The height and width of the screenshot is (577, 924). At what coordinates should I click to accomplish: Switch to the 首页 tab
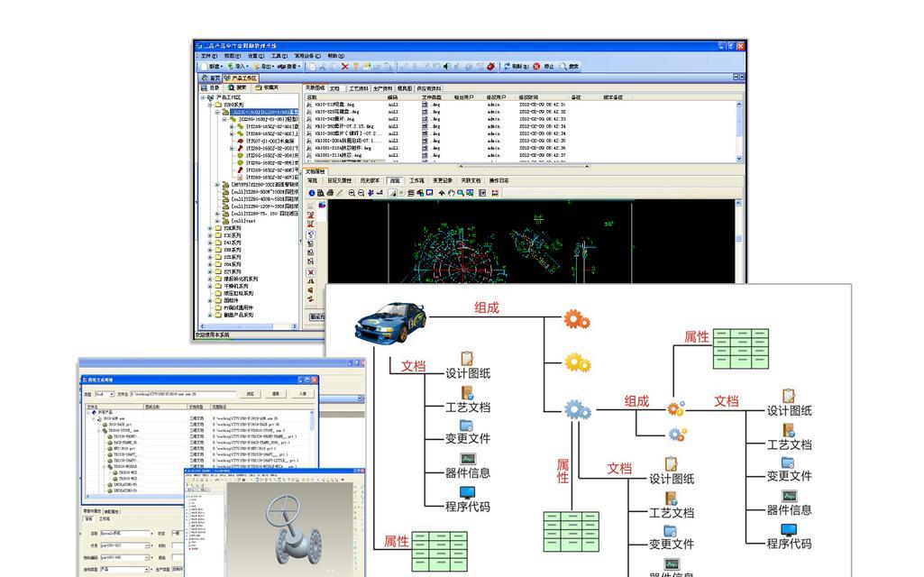(x=212, y=78)
